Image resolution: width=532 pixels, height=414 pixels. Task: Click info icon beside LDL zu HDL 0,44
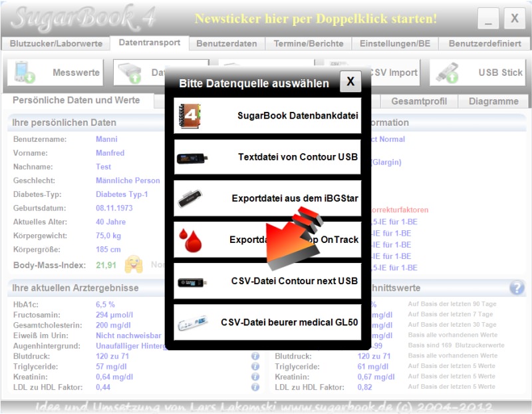click(x=255, y=387)
